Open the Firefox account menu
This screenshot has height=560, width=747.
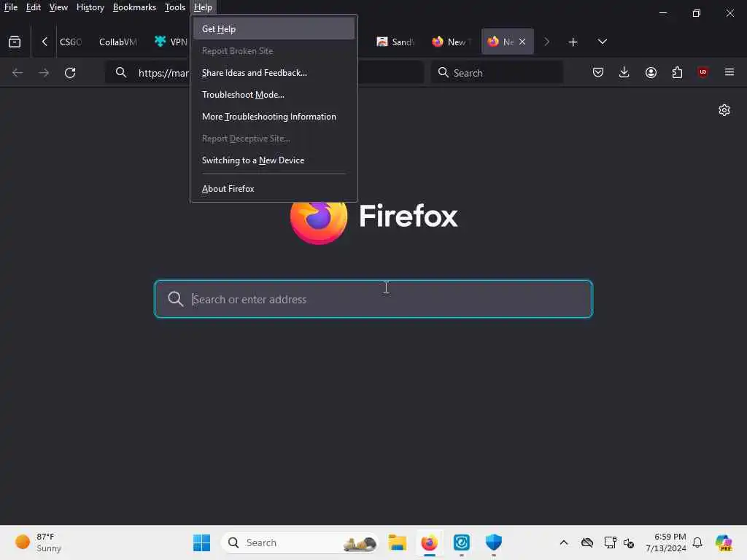click(651, 72)
